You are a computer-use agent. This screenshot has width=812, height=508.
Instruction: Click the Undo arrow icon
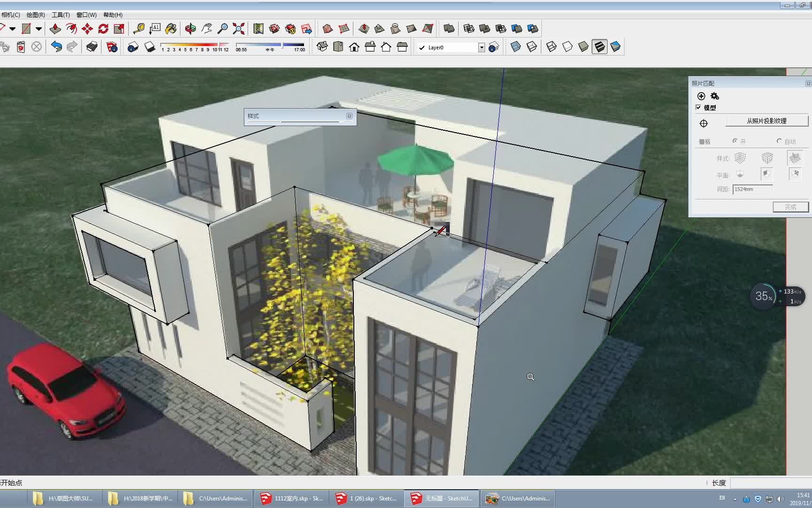(x=57, y=47)
